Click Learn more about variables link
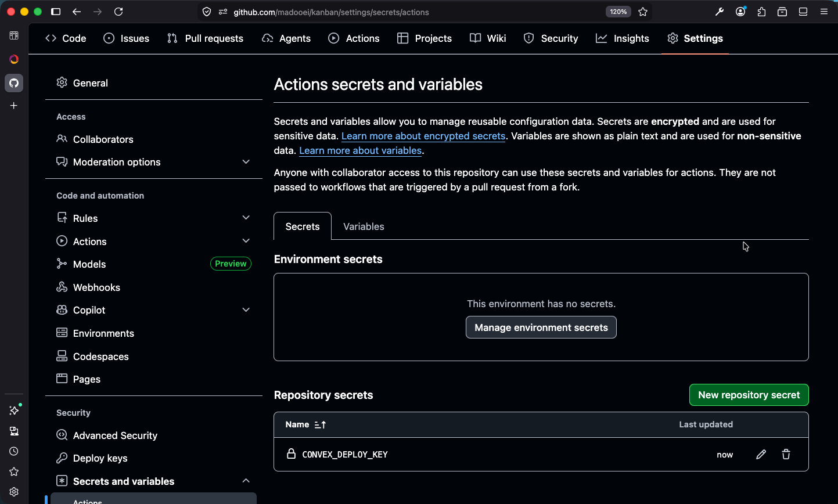This screenshot has width=838, height=504. (x=360, y=150)
